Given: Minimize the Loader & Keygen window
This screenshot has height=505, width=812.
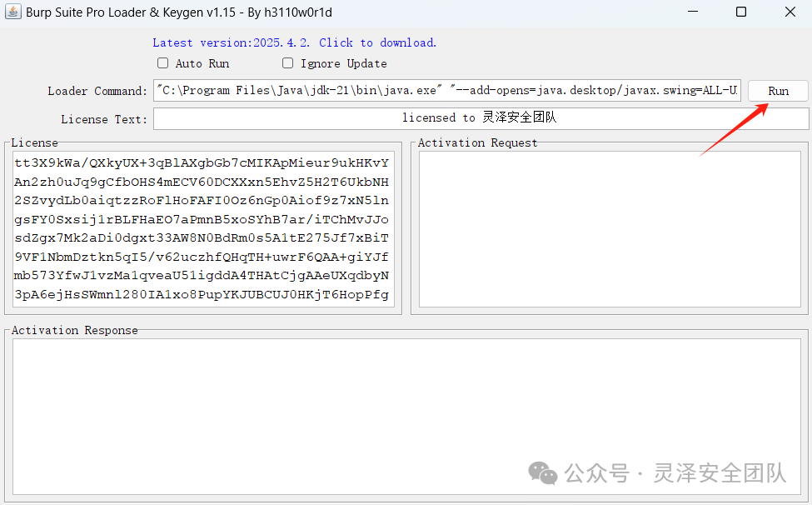Looking at the screenshot, I should point(693,12).
